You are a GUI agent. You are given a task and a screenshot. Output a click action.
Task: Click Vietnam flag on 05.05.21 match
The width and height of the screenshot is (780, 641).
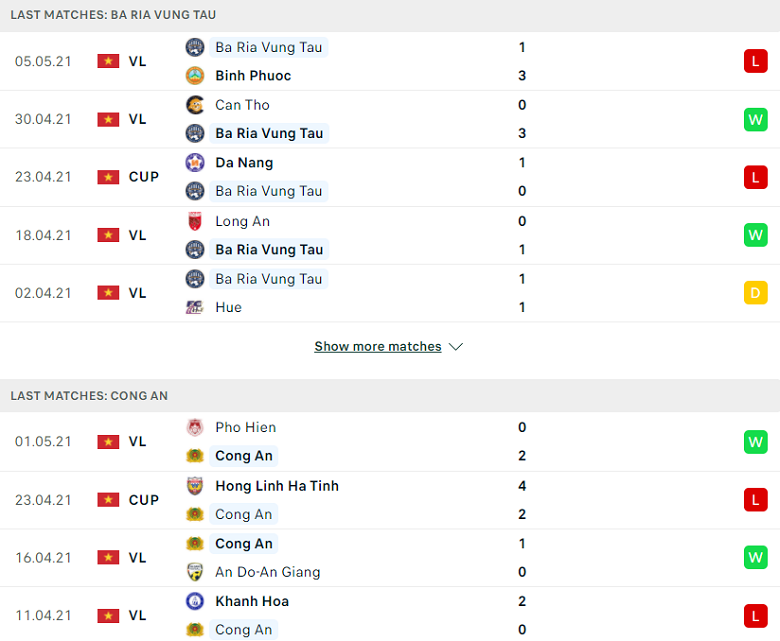click(x=108, y=61)
